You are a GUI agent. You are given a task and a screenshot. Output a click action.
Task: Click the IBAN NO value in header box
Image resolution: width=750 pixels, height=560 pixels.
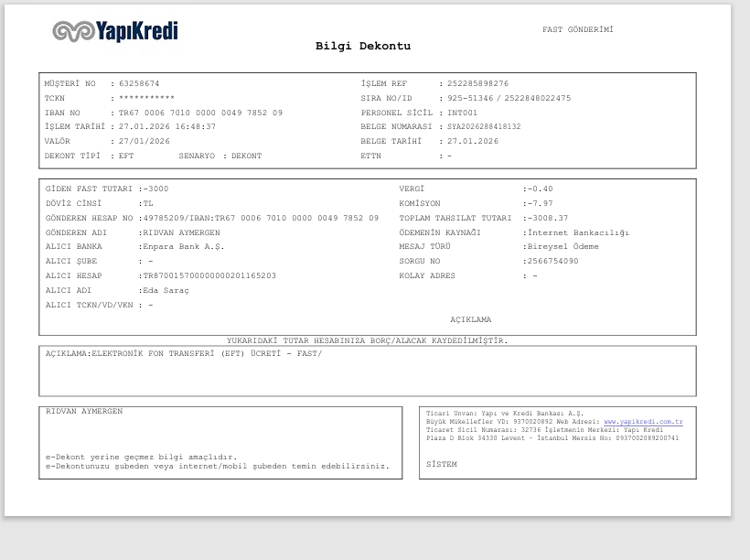click(201, 113)
